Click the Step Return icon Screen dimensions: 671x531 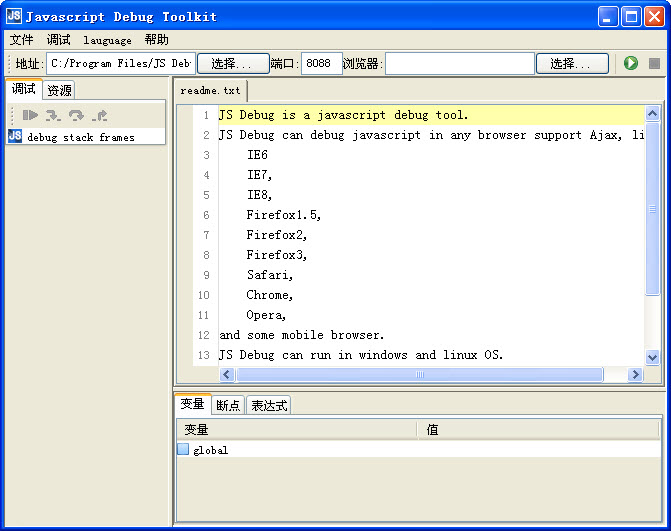click(99, 115)
